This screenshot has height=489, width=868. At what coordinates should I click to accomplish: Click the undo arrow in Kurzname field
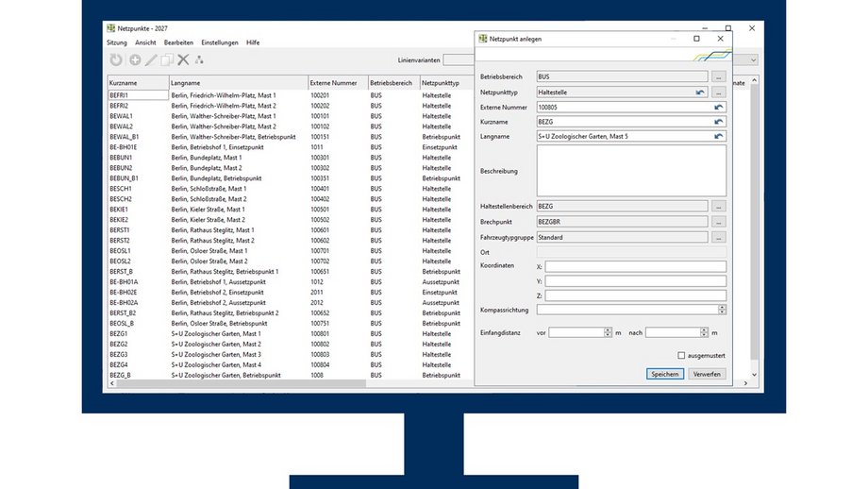tap(719, 122)
